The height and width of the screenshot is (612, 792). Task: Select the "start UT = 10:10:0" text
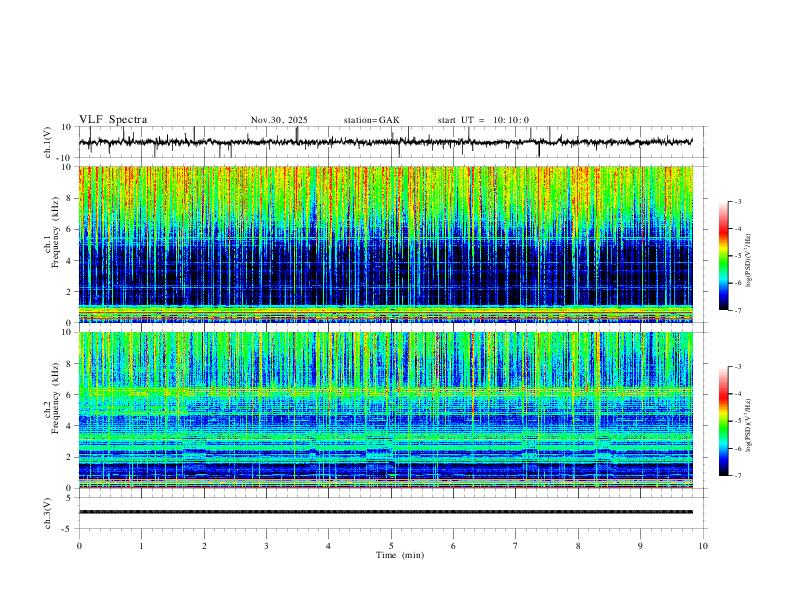pos(483,120)
